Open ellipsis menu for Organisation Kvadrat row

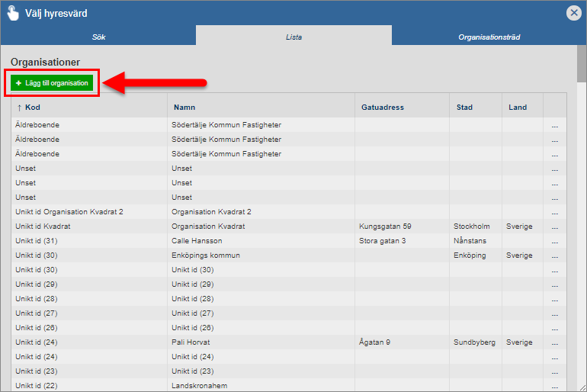pos(555,227)
